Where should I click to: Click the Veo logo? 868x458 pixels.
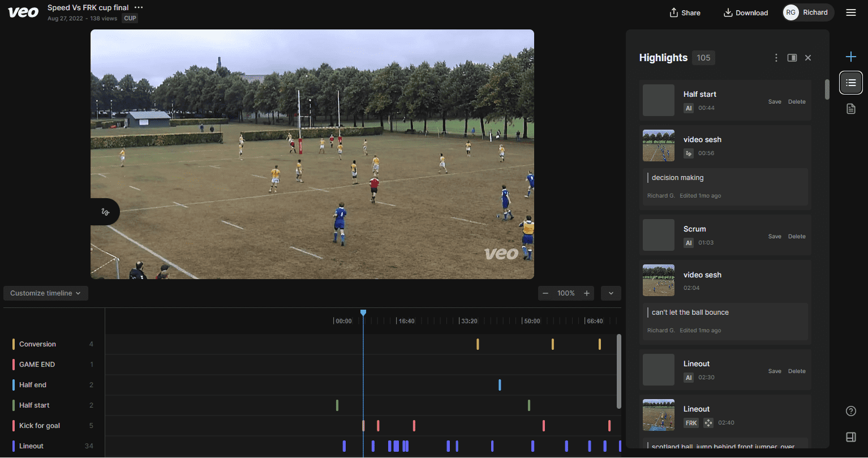click(x=23, y=12)
